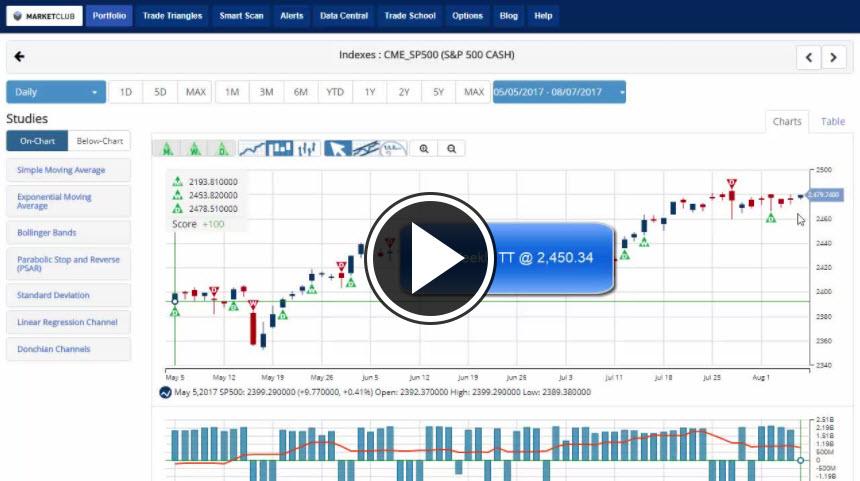Switch to Below-Chart studies tab
The width and height of the screenshot is (860, 481).
(99, 141)
